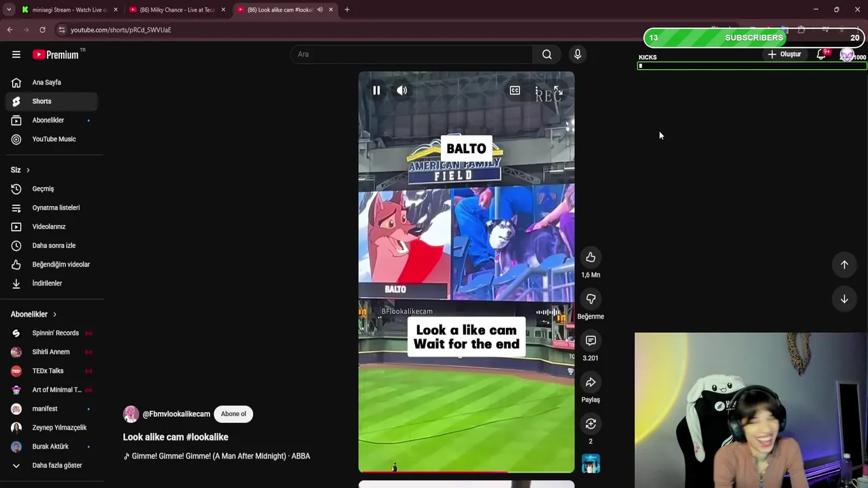
Task: Open comments with 3.201 count
Action: pos(591,341)
